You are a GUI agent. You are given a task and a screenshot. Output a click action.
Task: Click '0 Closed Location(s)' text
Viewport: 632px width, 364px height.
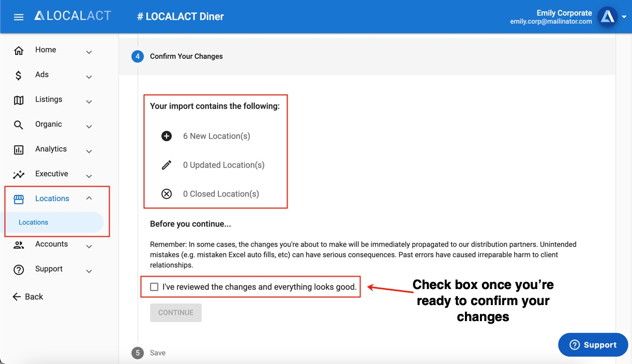coord(221,194)
